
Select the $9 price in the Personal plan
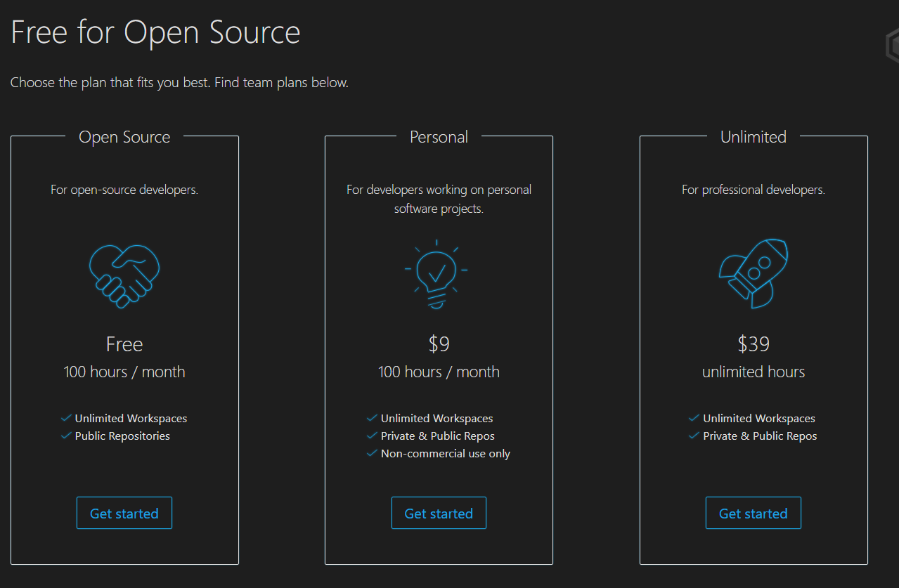[439, 344]
